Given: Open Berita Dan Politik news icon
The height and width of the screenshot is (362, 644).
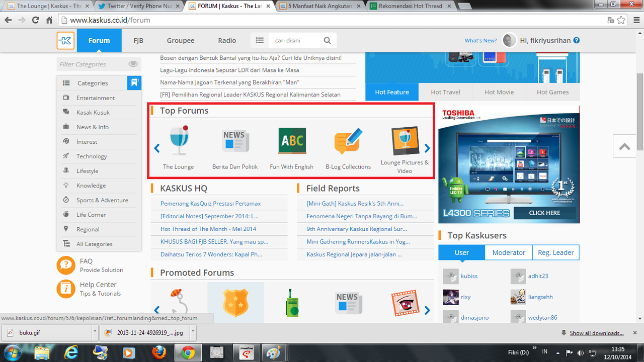Looking at the screenshot, I should [235, 141].
